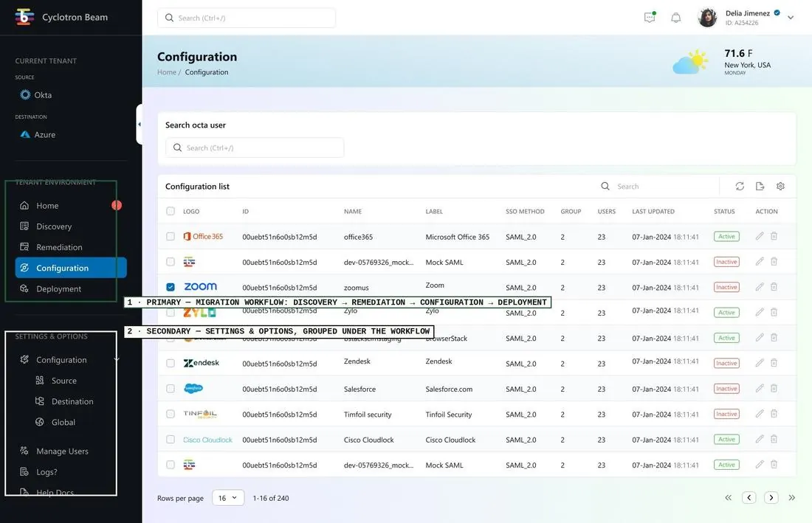Open the rows per page dropdown
The image size is (812, 523).
click(x=228, y=498)
